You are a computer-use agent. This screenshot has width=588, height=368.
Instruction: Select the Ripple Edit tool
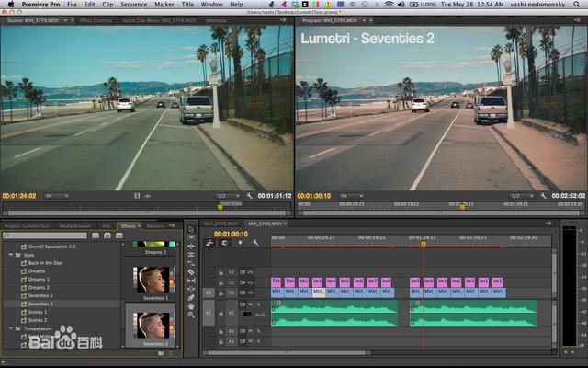pyautogui.click(x=191, y=247)
